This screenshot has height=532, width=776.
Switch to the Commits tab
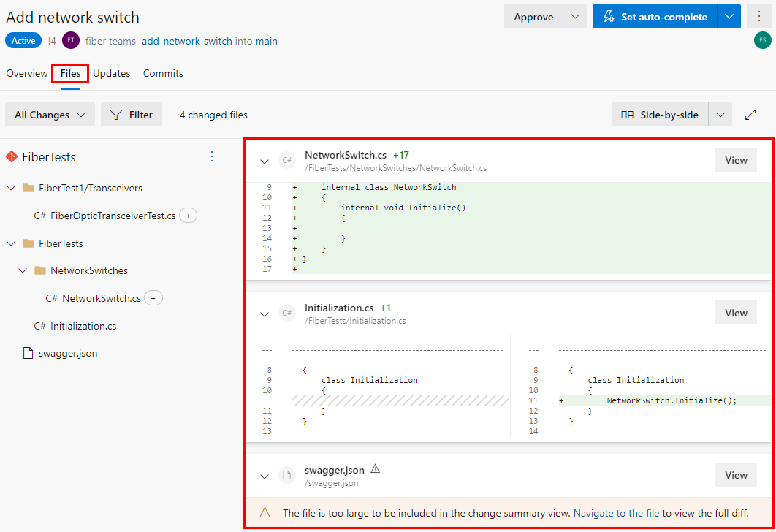click(162, 73)
